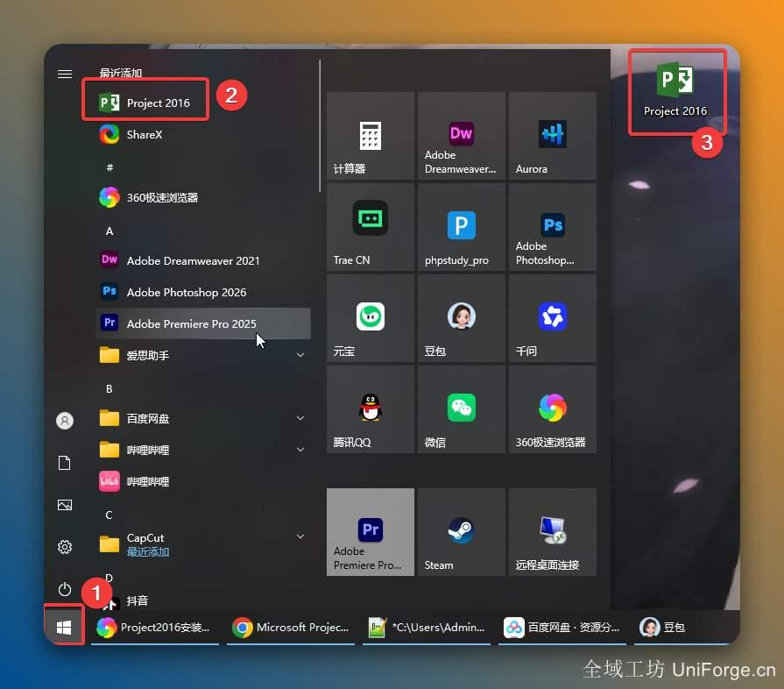Open Adobe Premiere Pro tile
The image size is (784, 689).
pos(370,532)
